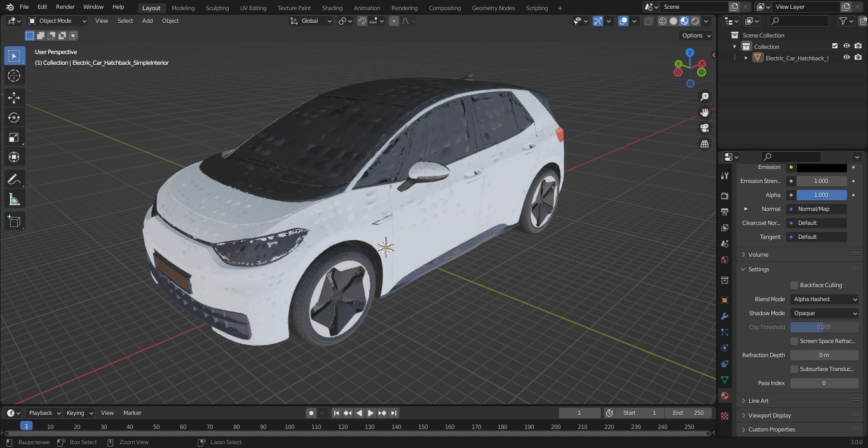This screenshot has width=868, height=448.
Task: Open the Shadow Mode dropdown
Action: click(824, 313)
